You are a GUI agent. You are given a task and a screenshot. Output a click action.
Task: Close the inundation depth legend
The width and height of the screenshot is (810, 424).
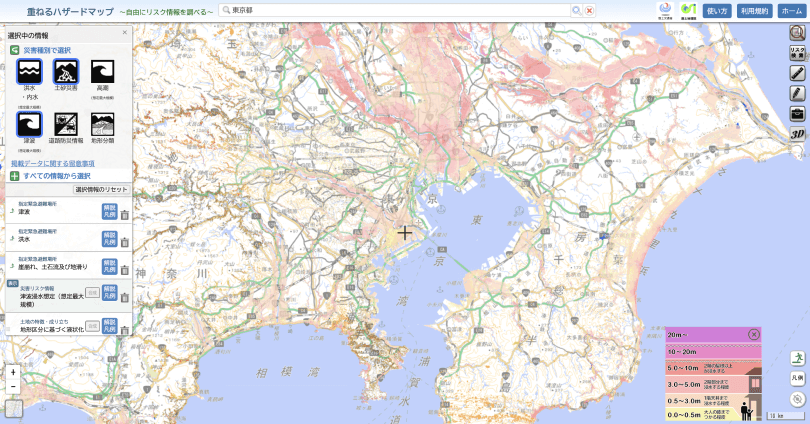click(x=753, y=335)
